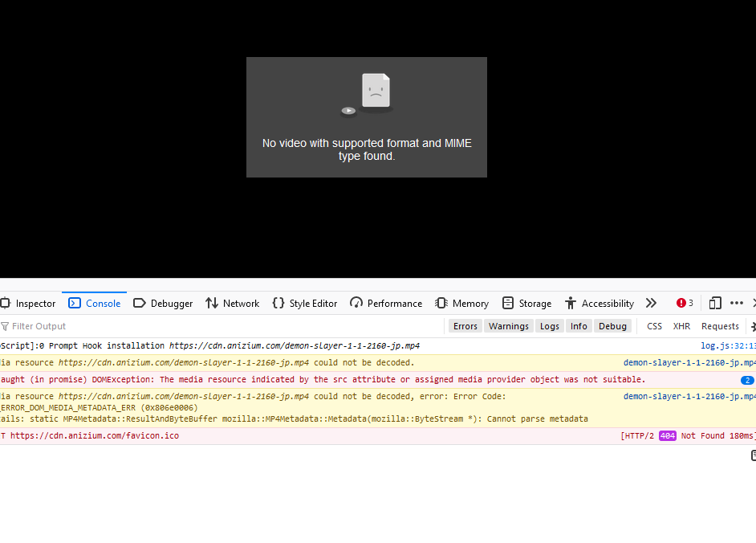Select the 'Cannot parse metadata' details line

[x=294, y=419]
